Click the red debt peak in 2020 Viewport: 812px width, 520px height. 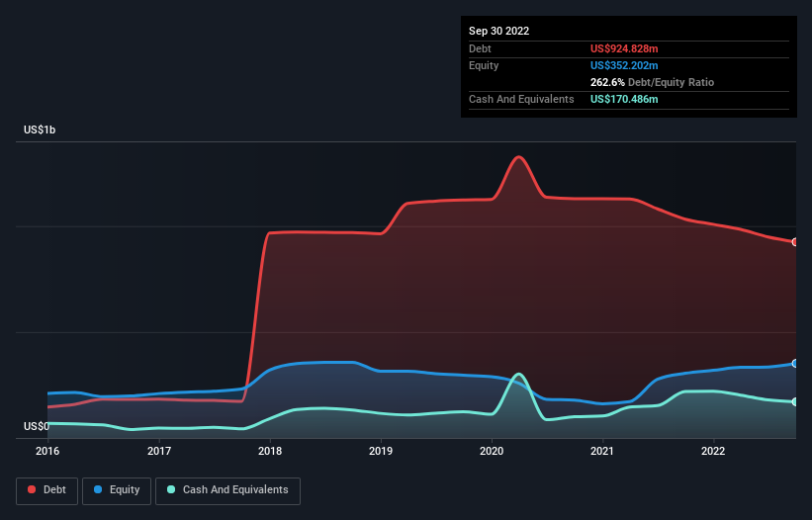(518, 157)
